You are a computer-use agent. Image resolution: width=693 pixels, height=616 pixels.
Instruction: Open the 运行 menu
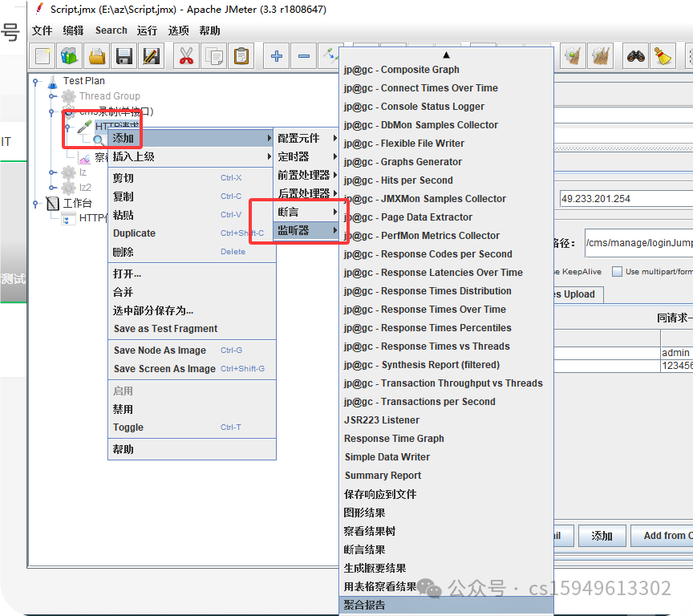147,30
